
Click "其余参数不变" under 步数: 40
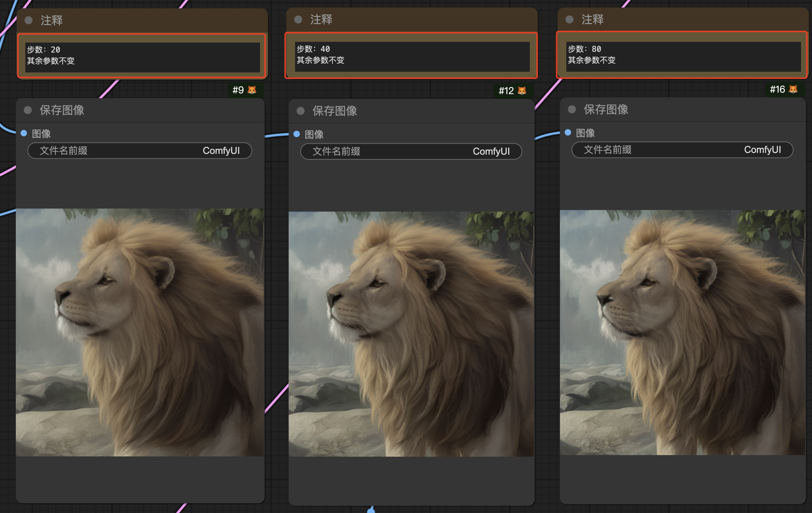coord(321,60)
